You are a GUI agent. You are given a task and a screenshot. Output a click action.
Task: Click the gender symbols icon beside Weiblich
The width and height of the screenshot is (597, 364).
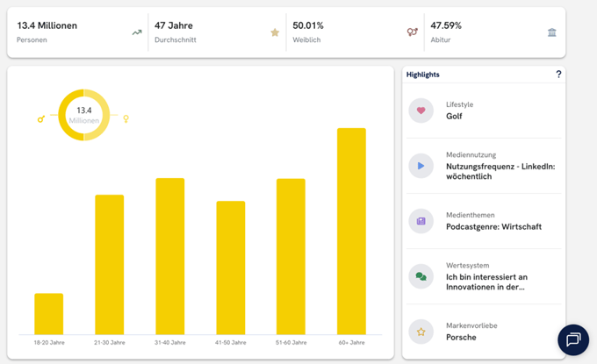(x=412, y=32)
